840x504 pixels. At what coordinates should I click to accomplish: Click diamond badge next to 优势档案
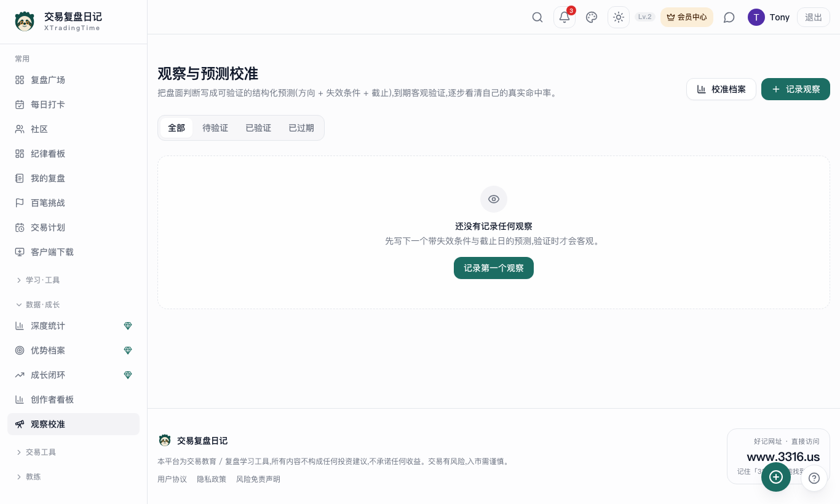click(x=128, y=350)
